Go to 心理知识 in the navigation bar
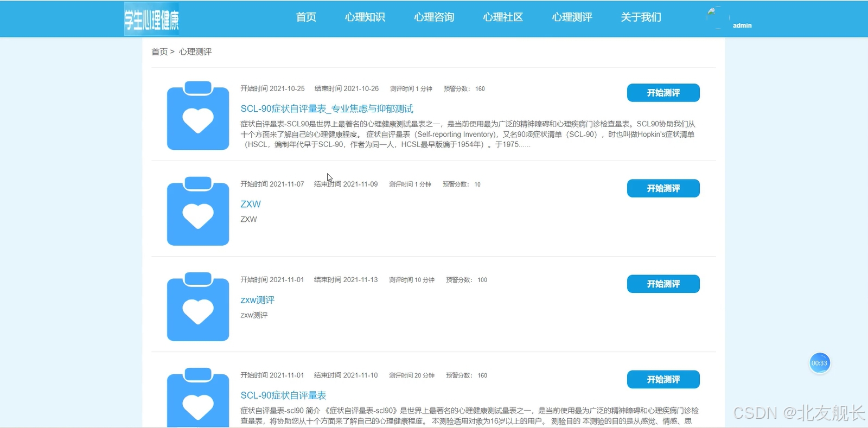Viewport: 868px width, 428px height. [365, 17]
